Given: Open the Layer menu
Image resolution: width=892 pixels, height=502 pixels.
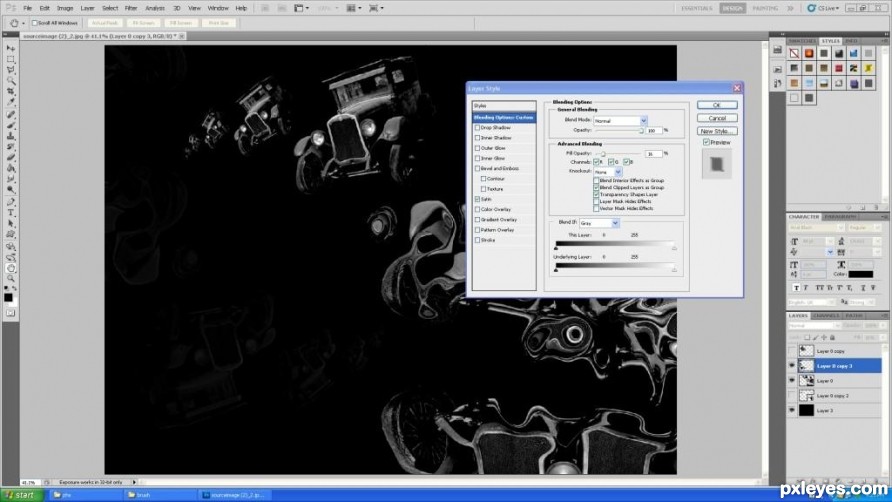Looking at the screenshot, I should coord(87,9).
